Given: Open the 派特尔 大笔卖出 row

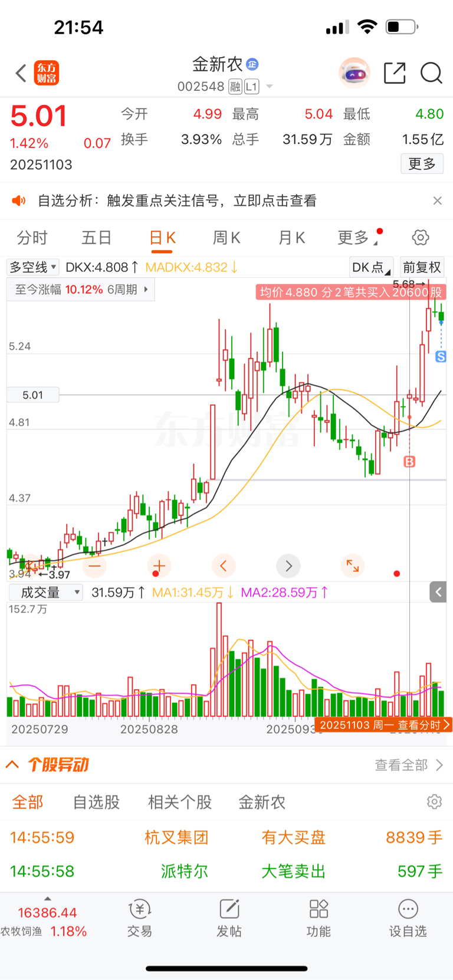Looking at the screenshot, I should pyautogui.click(x=226, y=872).
